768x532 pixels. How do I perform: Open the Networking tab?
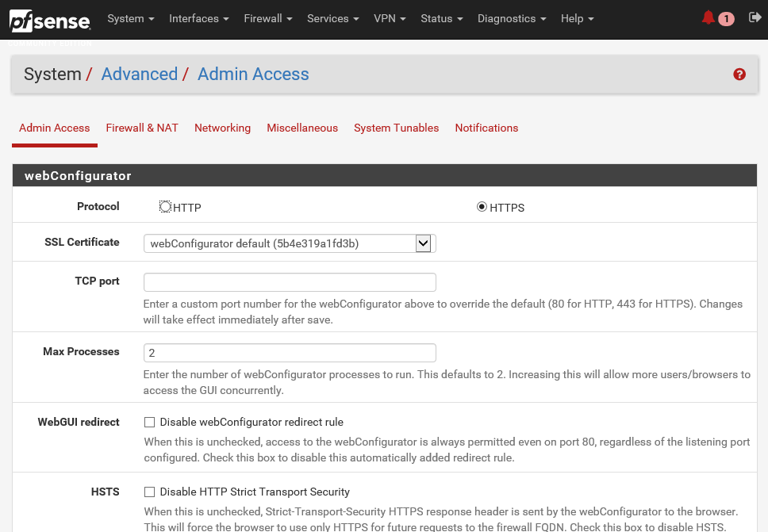pyautogui.click(x=222, y=128)
